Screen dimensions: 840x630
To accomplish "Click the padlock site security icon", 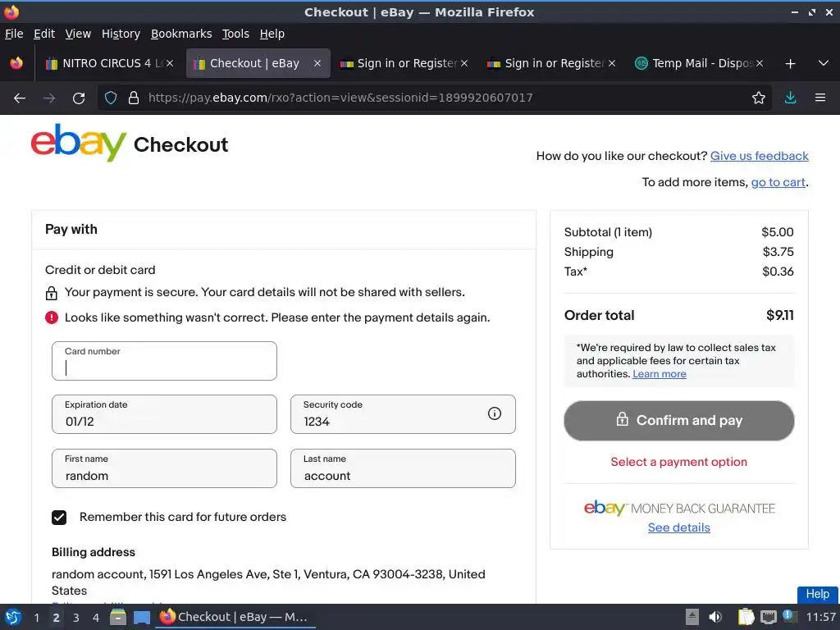I will coord(134,98).
